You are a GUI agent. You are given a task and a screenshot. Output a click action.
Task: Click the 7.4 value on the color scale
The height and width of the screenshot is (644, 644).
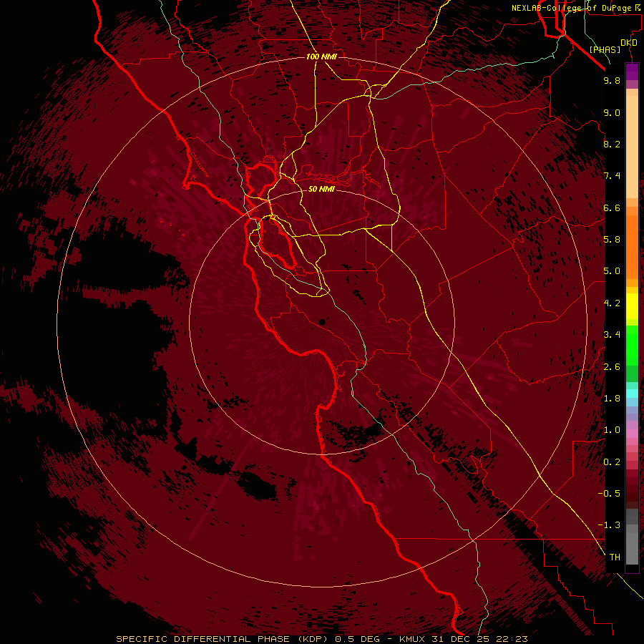tap(612, 176)
